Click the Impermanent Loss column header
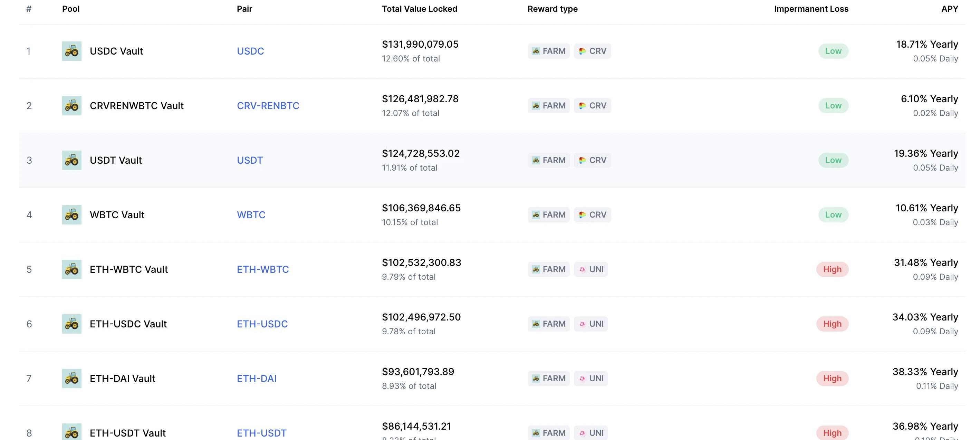Viewport: 980px width, 440px height. coord(811,9)
